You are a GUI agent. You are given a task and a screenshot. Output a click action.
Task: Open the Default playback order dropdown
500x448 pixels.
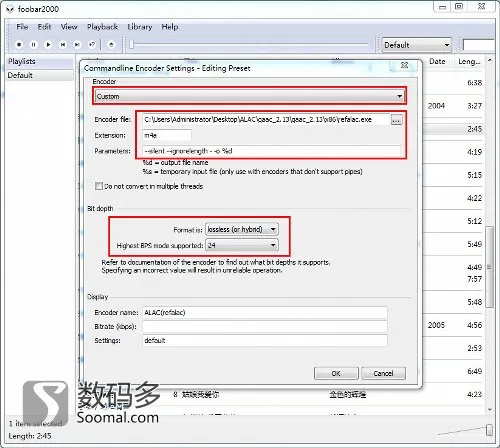[416, 45]
